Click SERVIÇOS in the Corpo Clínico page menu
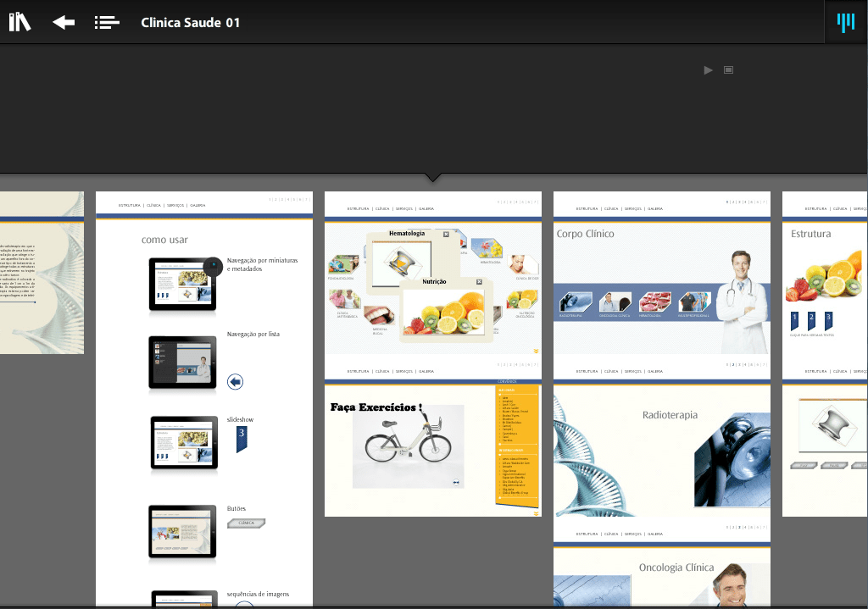868x609 pixels. (x=632, y=208)
